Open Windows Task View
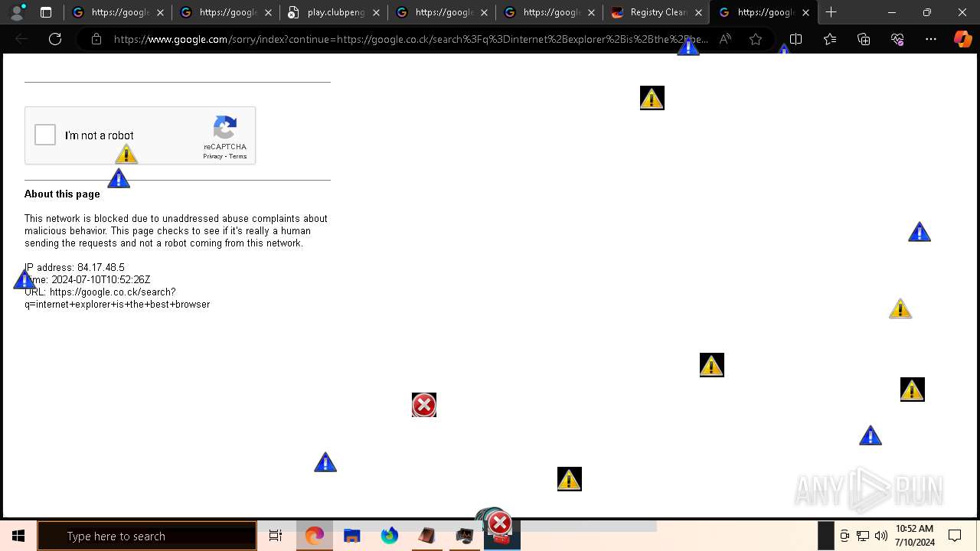Viewport: 980px width, 551px height. point(276,536)
